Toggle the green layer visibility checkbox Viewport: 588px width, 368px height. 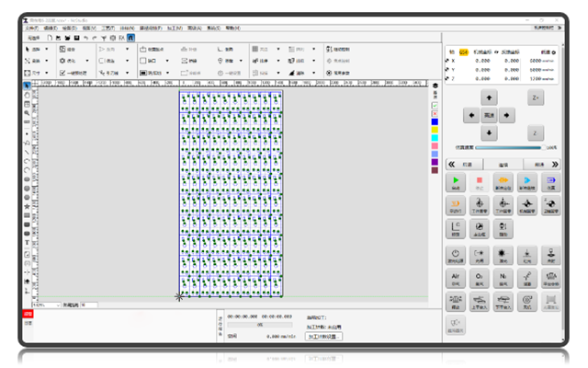435,104
